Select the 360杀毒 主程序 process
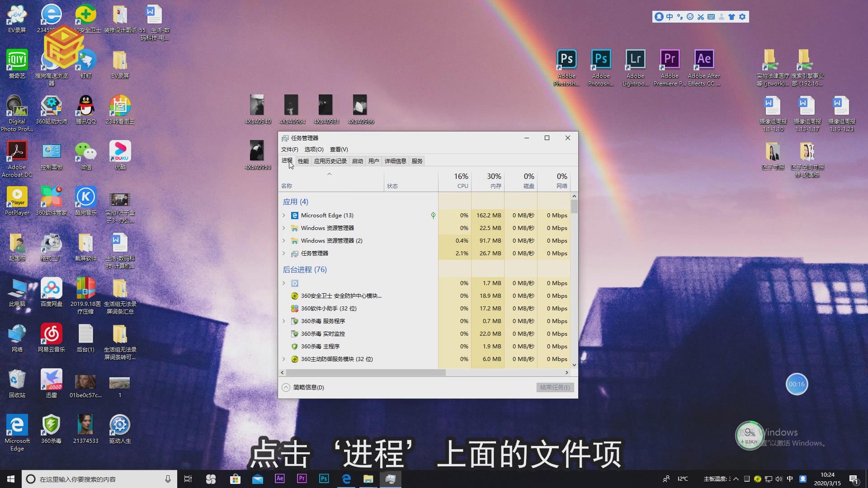Viewport: 868px width, 488px height. (425, 347)
